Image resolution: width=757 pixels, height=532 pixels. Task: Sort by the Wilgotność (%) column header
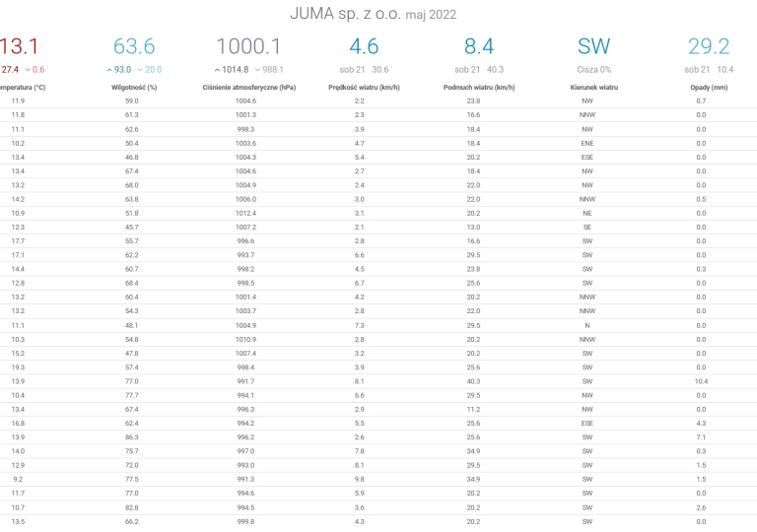(133, 88)
